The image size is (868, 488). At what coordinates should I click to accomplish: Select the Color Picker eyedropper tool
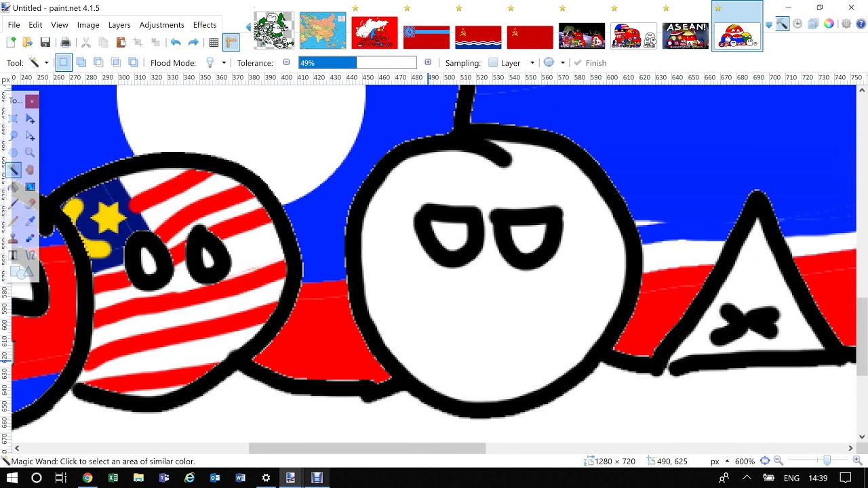tap(30, 221)
